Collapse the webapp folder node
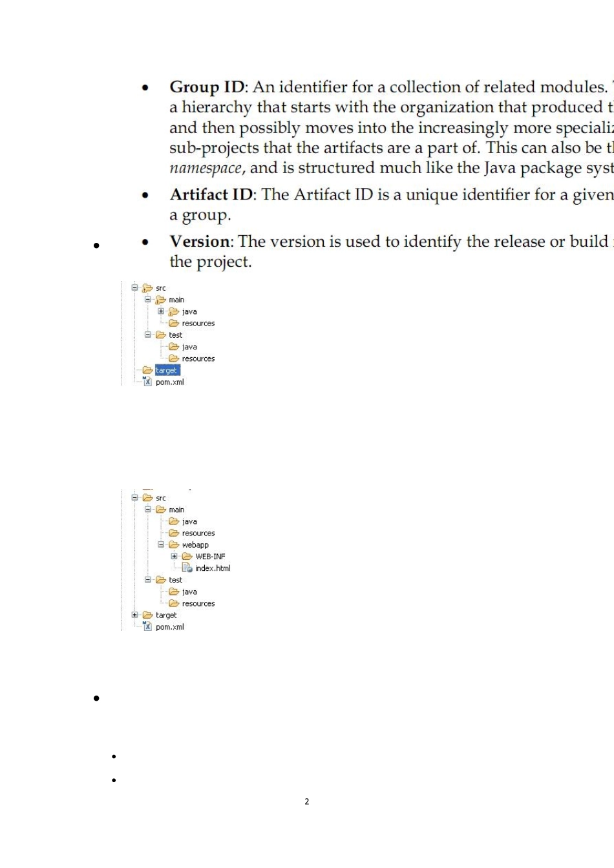The height and width of the screenshot is (868, 614). 161,544
